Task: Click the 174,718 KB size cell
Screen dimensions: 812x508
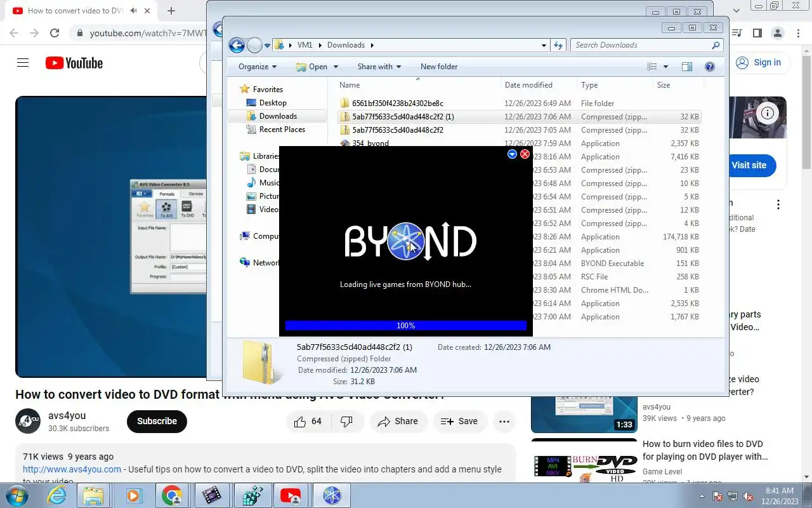Action: [x=681, y=237]
